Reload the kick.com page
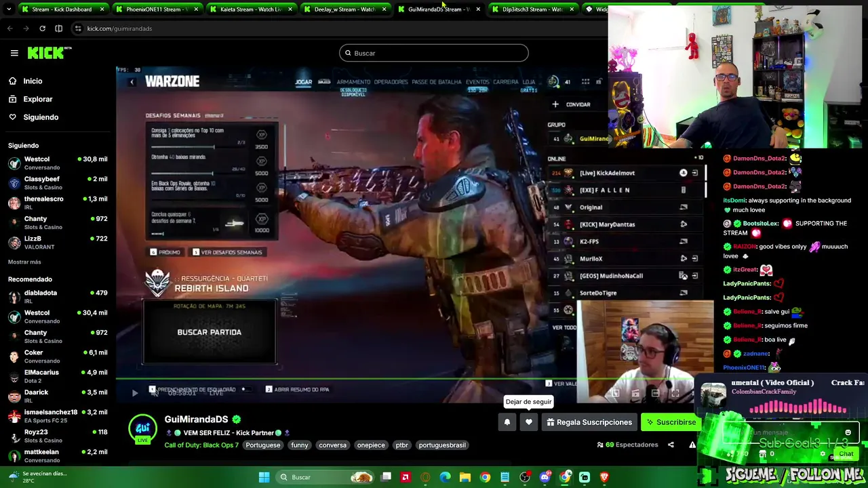The image size is (868, 488). click(x=42, y=28)
